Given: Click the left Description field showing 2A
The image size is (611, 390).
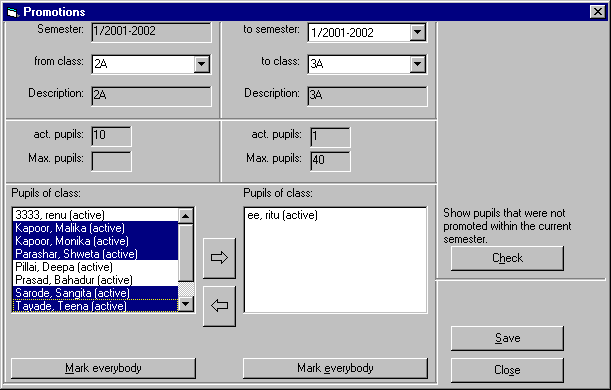Looking at the screenshot, I should coord(152,96).
